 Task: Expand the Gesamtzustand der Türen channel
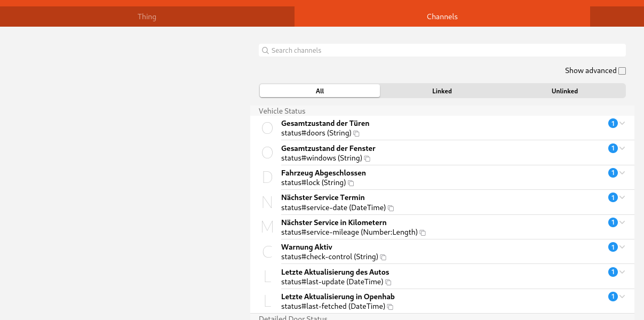tap(622, 123)
